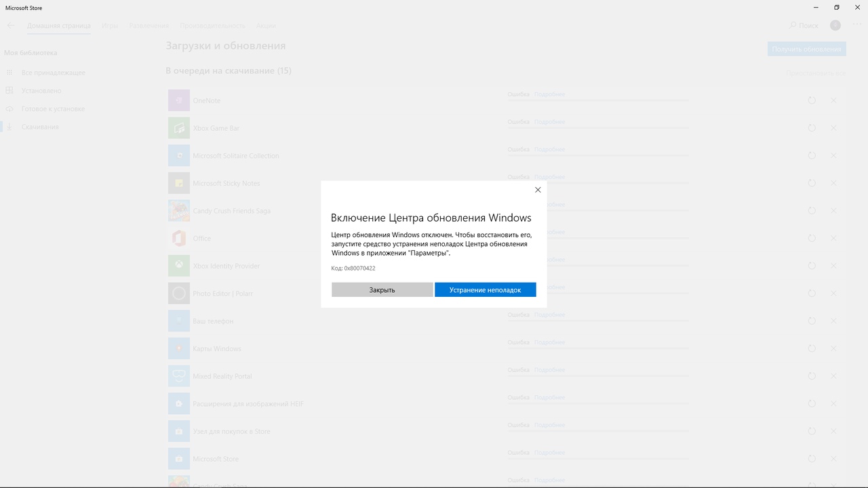Open Поиск search in the Store
This screenshot has height=488, width=868.
tap(804, 26)
